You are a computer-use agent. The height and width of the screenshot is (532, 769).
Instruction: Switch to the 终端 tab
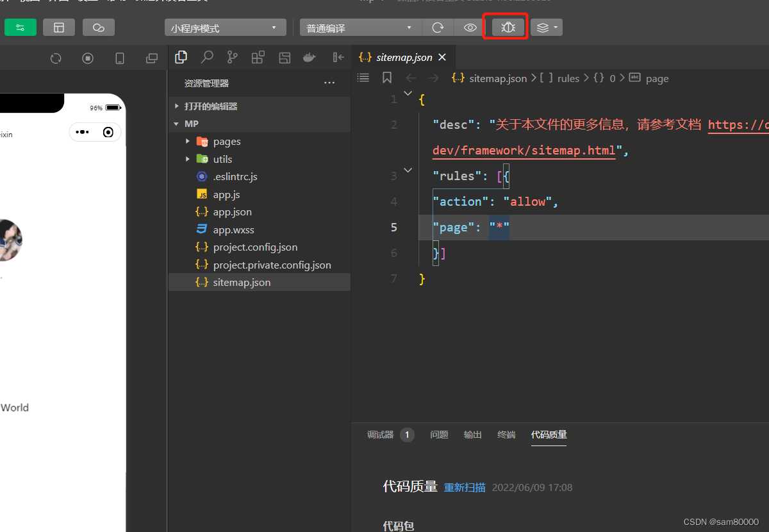[x=506, y=435]
